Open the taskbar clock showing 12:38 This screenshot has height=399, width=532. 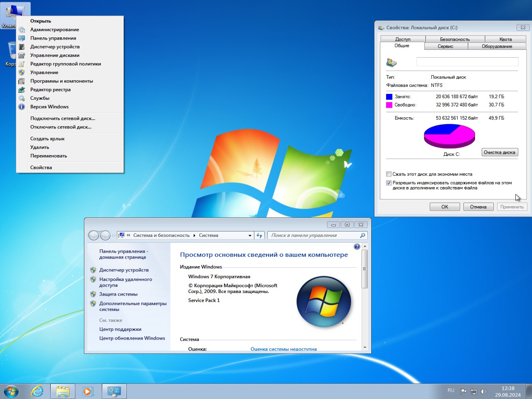tap(508, 392)
